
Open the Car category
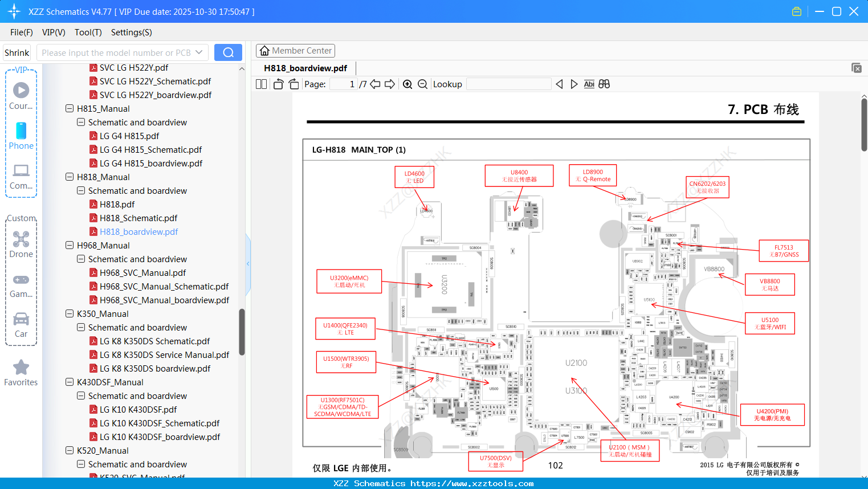(x=21, y=325)
